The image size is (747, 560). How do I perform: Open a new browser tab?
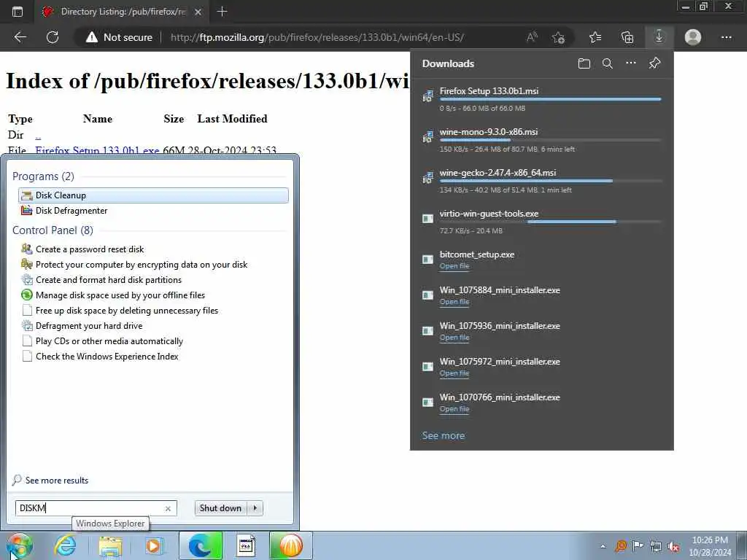pyautogui.click(x=222, y=12)
